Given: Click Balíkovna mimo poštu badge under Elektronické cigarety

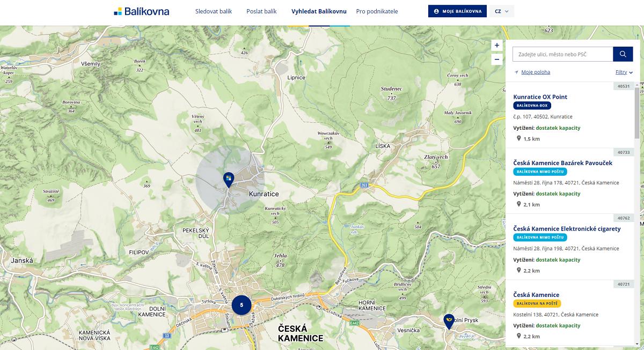Looking at the screenshot, I should pyautogui.click(x=540, y=237).
